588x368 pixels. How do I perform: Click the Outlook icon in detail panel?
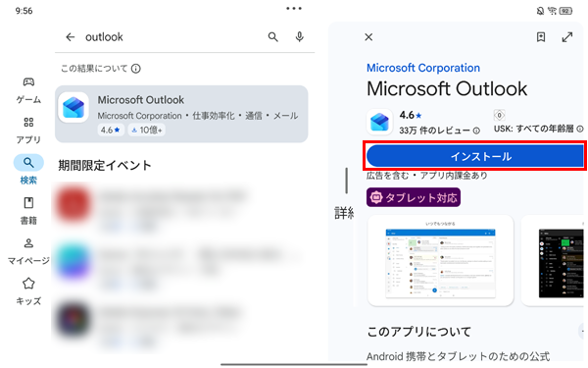379,122
